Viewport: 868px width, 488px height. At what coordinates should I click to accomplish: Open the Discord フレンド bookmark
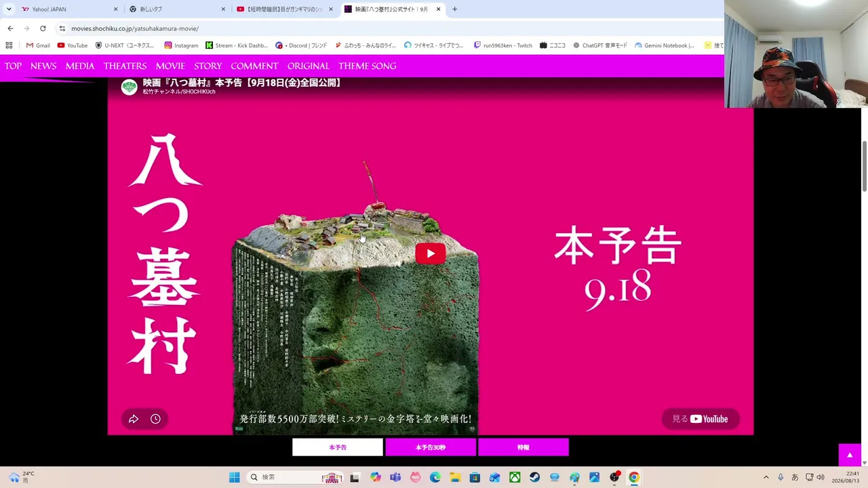(x=301, y=45)
